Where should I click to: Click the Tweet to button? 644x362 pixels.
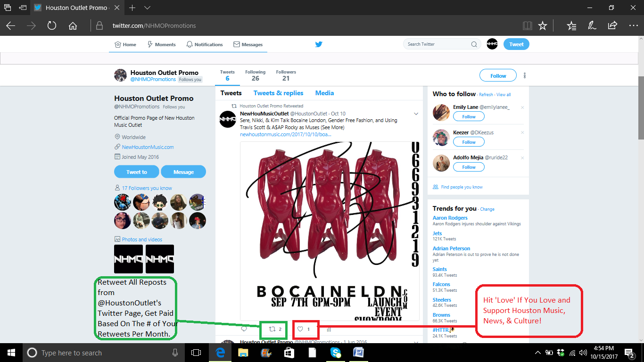tap(136, 172)
